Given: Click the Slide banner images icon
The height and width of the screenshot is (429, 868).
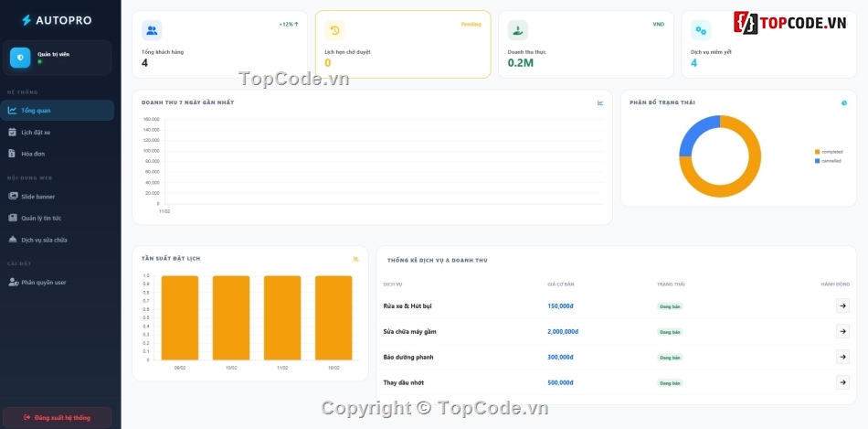Looking at the screenshot, I should click(x=13, y=197).
